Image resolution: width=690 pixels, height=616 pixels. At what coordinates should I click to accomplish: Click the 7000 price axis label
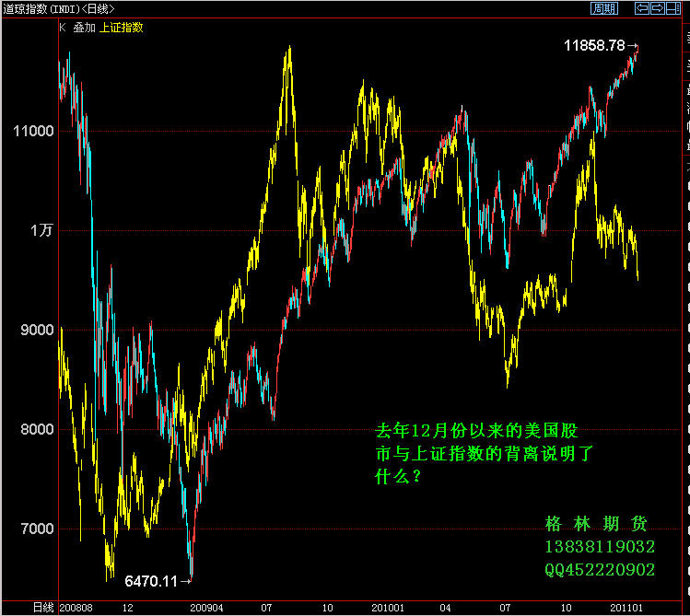pyautogui.click(x=38, y=529)
